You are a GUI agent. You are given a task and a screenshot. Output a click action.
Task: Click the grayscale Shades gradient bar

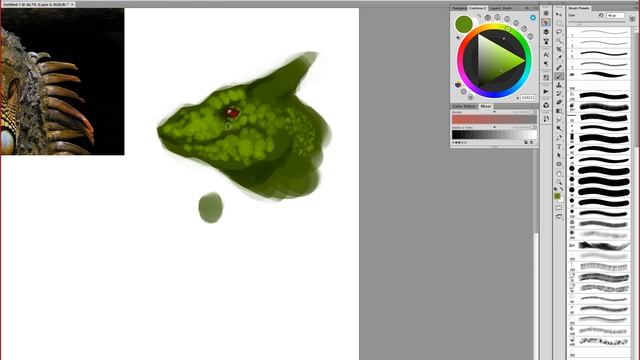click(x=494, y=135)
